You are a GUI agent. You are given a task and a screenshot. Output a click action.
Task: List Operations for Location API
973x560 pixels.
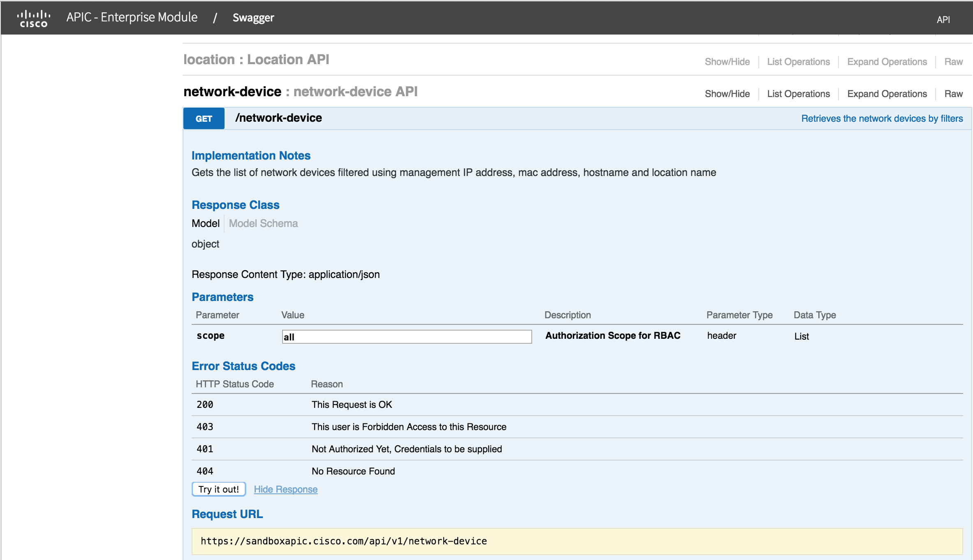pos(798,62)
